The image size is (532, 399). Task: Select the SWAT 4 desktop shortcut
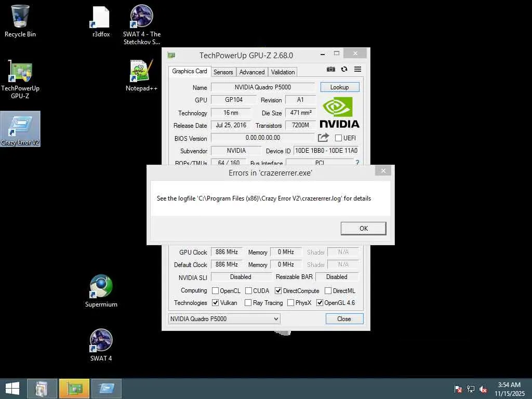(101, 345)
